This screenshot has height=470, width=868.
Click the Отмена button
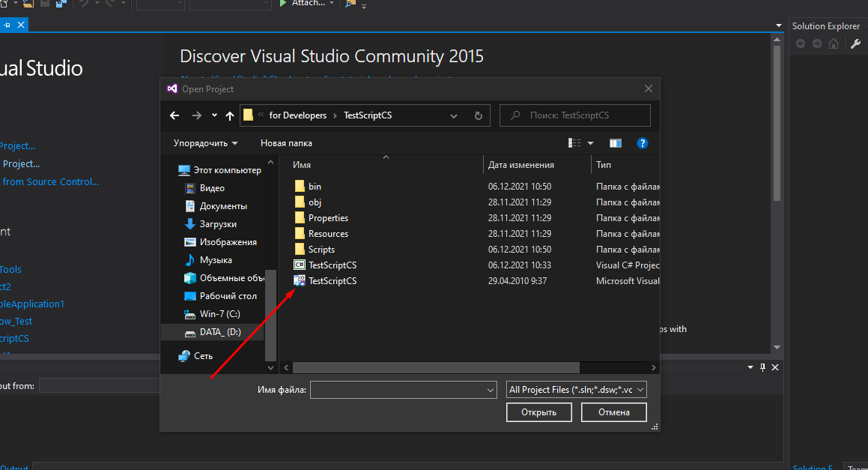point(613,412)
